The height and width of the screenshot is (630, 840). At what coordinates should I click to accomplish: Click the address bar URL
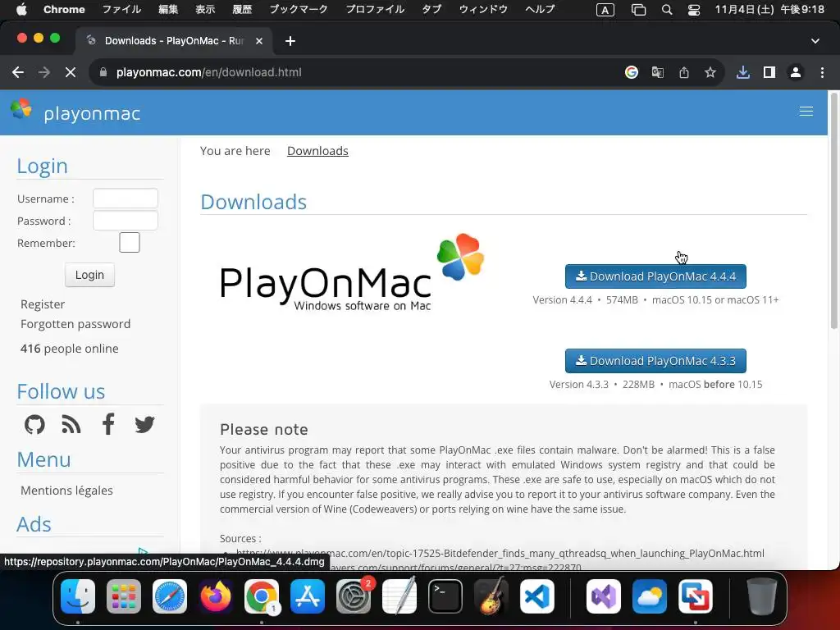point(209,72)
